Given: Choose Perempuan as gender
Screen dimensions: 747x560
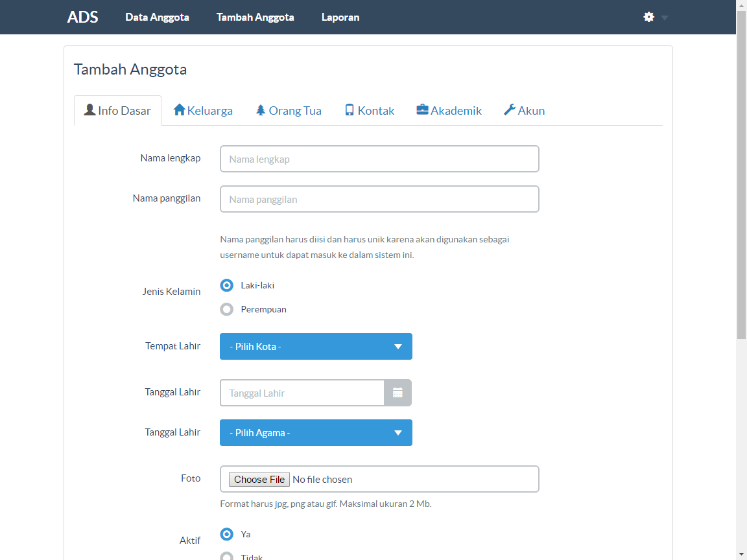Looking at the screenshot, I should pos(226,309).
